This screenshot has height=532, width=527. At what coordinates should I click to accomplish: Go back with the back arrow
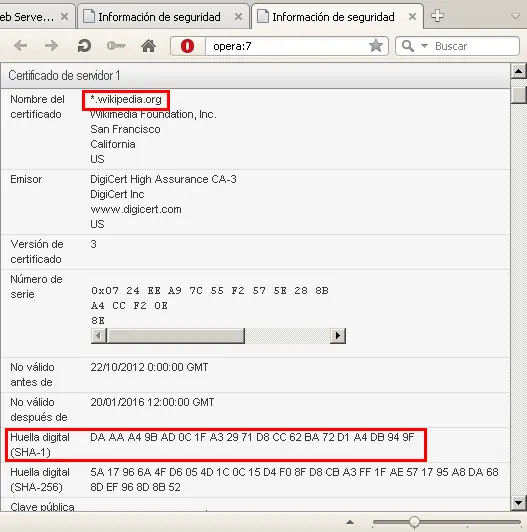[21, 45]
